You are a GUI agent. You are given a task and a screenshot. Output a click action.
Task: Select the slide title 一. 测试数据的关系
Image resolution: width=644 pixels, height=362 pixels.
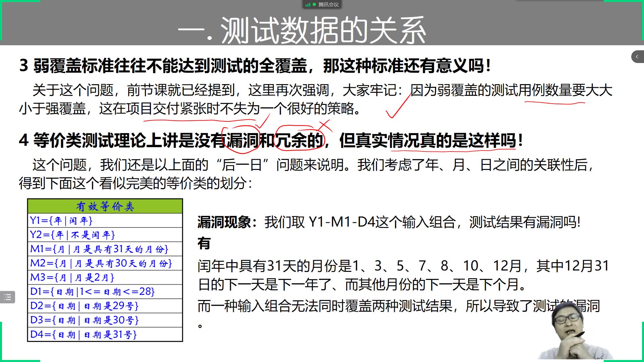click(x=302, y=31)
